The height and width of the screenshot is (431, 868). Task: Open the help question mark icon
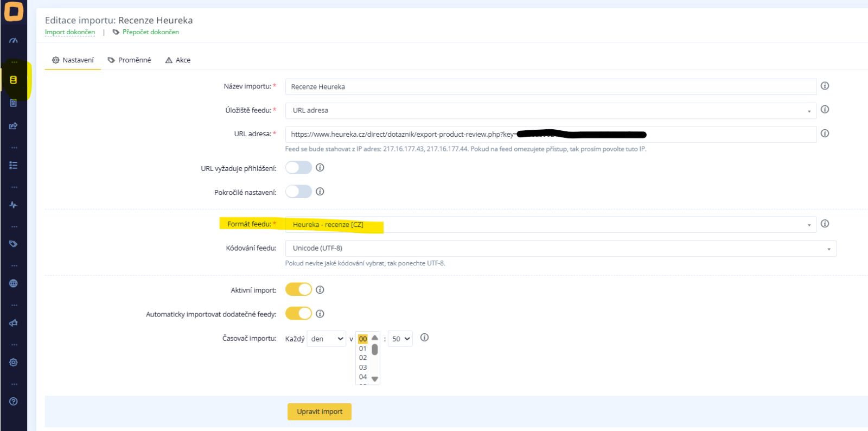14,402
